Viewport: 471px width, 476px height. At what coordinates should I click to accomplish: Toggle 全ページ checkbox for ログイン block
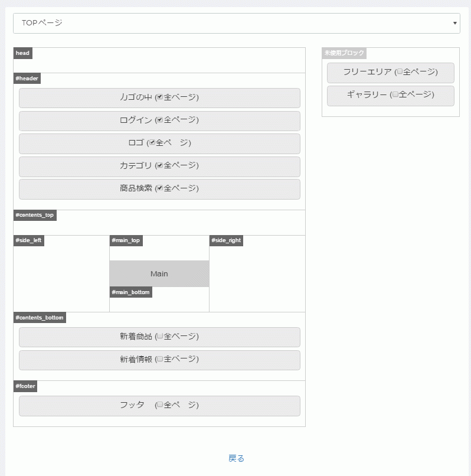[160, 120]
